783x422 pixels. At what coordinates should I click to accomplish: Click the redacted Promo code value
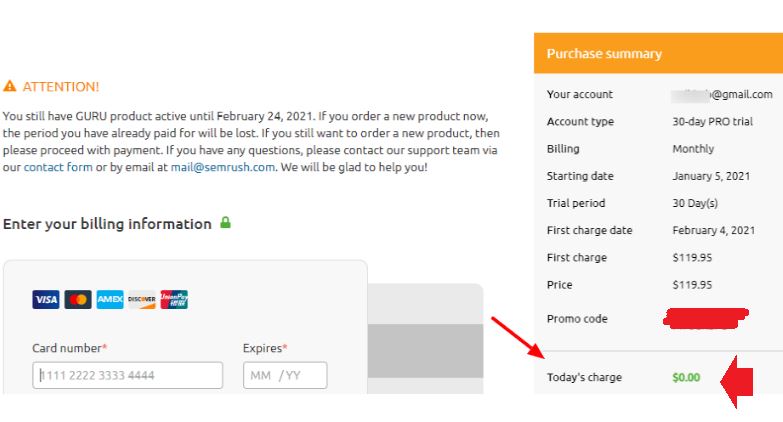(x=705, y=319)
